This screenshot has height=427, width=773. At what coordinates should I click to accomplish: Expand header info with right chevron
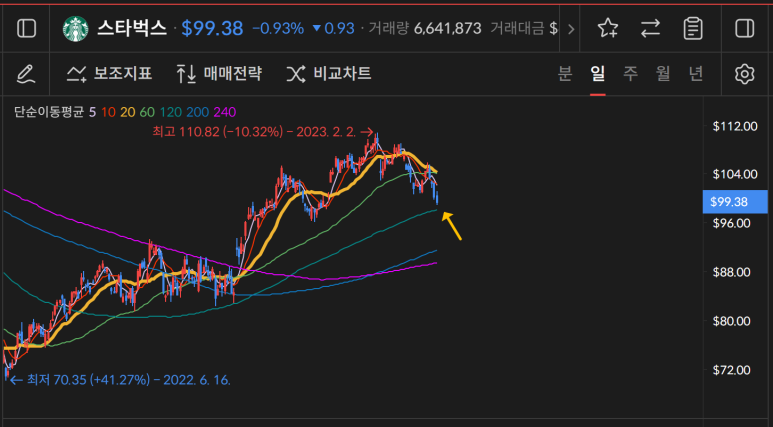[x=571, y=29]
